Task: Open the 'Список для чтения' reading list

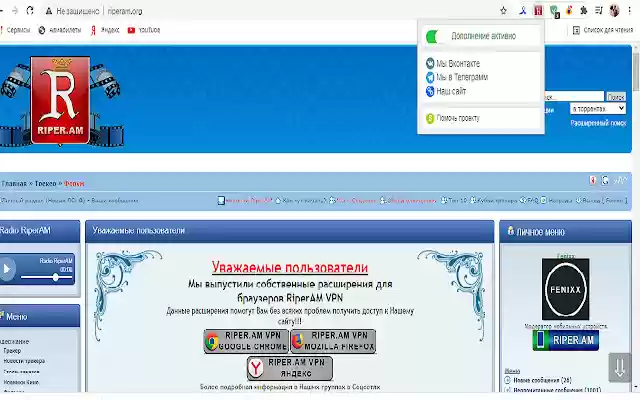Action: click(x=603, y=30)
